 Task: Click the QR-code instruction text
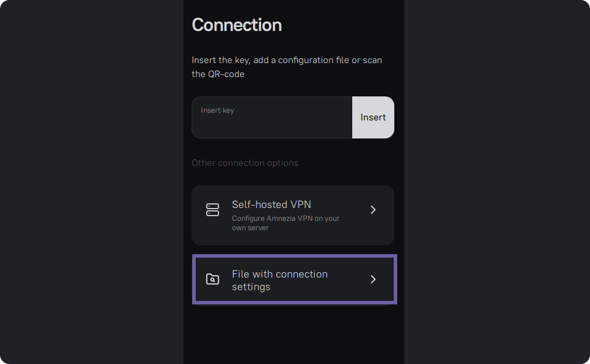[218, 74]
